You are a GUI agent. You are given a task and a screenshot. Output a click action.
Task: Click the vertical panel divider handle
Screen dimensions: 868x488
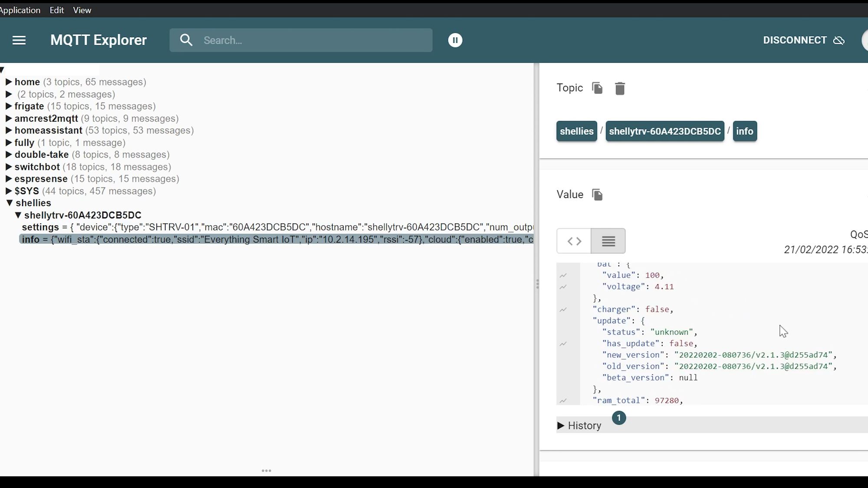[x=537, y=284]
